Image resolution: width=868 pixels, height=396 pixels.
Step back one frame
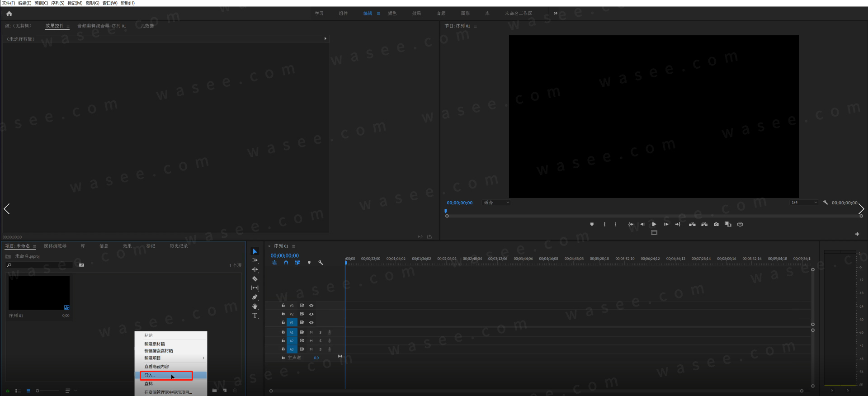[x=642, y=224]
